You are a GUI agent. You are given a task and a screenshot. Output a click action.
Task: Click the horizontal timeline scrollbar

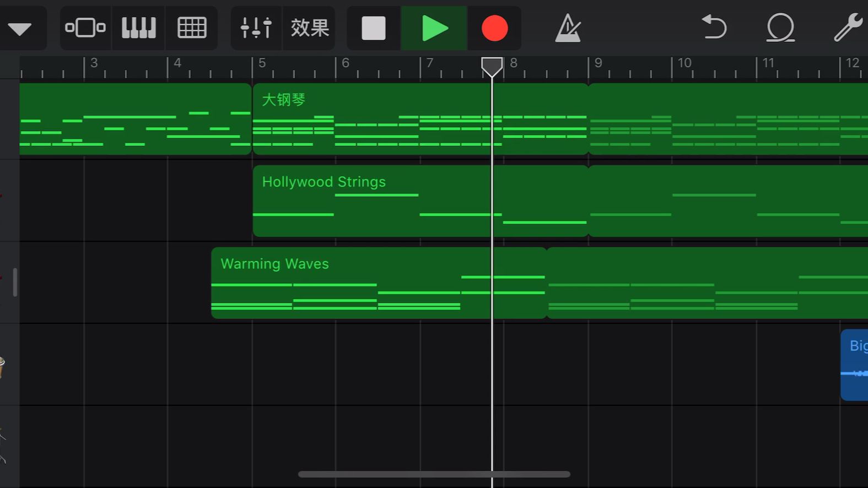[434, 474]
